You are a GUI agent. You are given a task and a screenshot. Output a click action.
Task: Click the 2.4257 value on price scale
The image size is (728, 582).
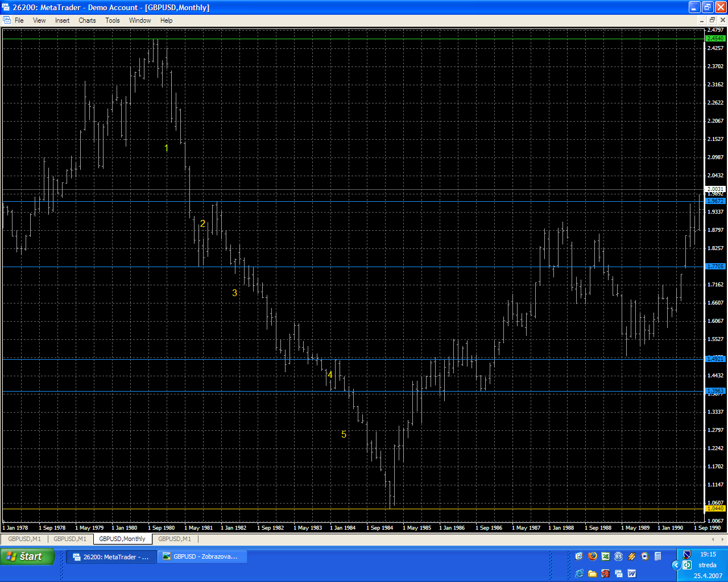point(715,48)
